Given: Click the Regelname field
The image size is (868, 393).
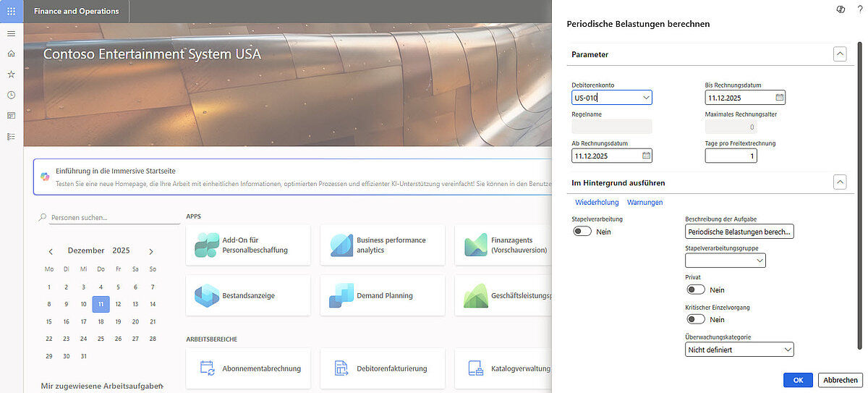Looking at the screenshot, I should (612, 126).
